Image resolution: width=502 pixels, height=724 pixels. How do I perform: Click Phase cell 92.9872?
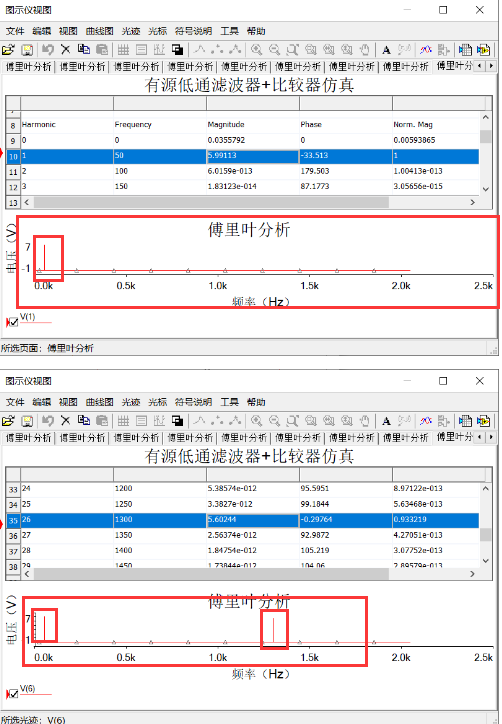coord(345,535)
